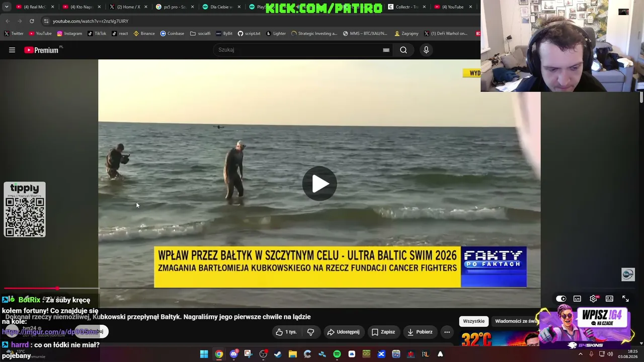The image size is (644, 362).
Task: Toggle the autoplay switch in player
Action: pos(561,299)
